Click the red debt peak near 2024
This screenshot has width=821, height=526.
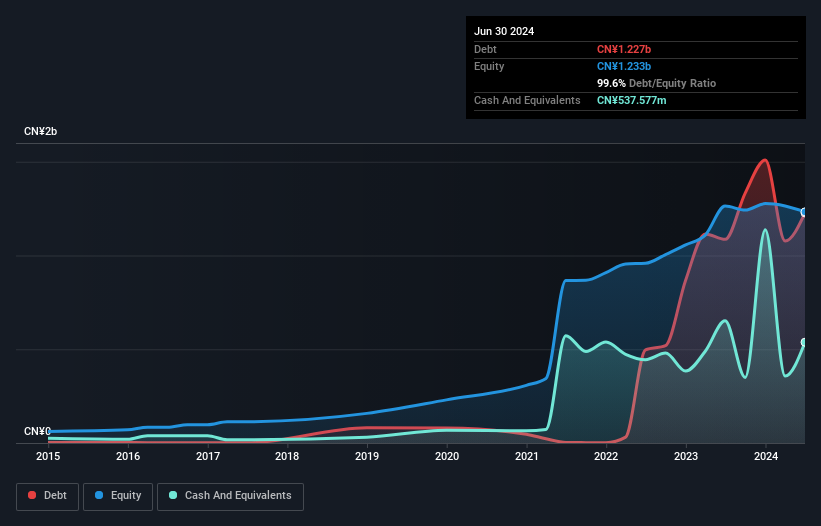click(x=765, y=160)
